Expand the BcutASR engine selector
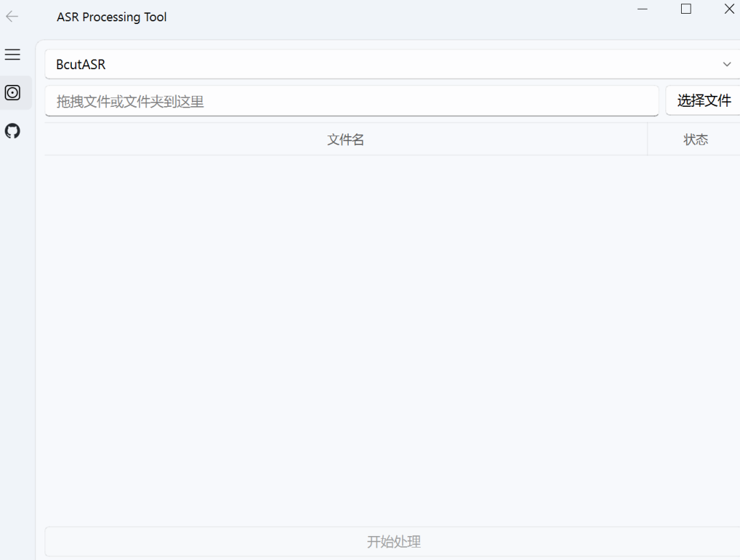 (391, 64)
